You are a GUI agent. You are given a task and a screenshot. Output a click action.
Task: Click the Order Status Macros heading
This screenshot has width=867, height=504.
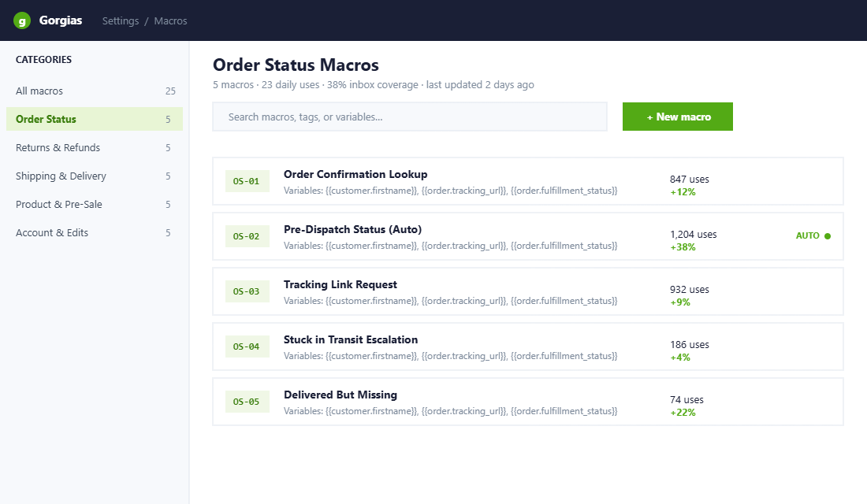click(296, 65)
